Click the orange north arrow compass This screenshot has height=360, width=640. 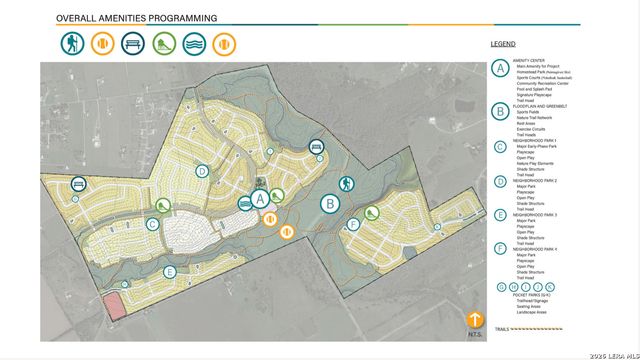point(475,320)
